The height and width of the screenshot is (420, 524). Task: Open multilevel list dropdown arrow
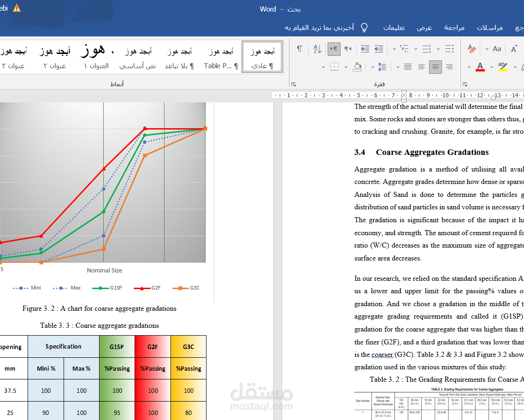pos(394,49)
